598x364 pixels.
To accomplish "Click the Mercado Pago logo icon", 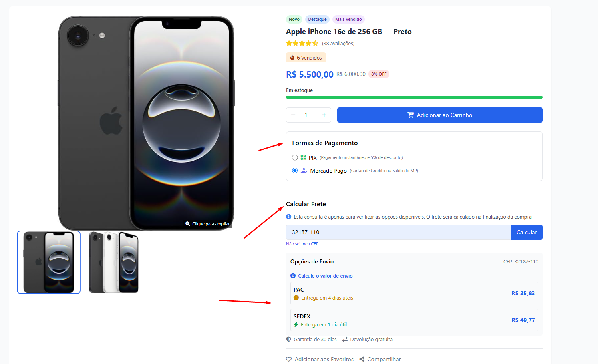I will pos(304,170).
